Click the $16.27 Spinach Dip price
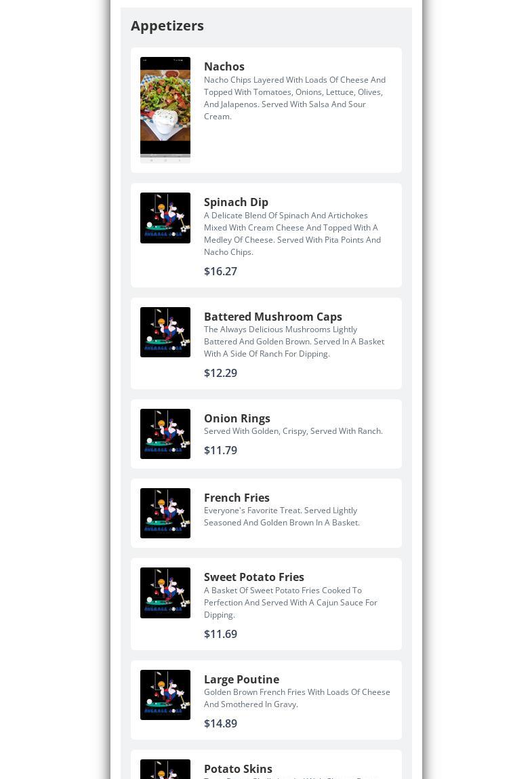 (220, 271)
